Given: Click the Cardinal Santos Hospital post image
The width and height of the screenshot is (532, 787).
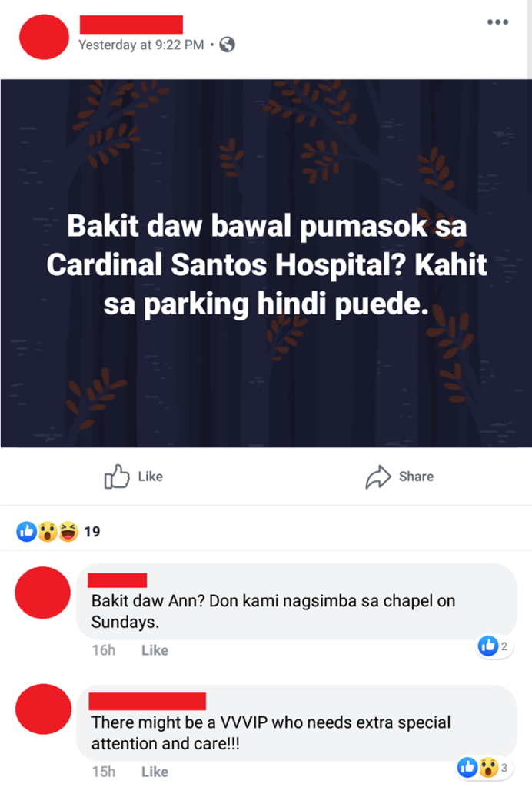Looking at the screenshot, I should pyautogui.click(x=266, y=263).
